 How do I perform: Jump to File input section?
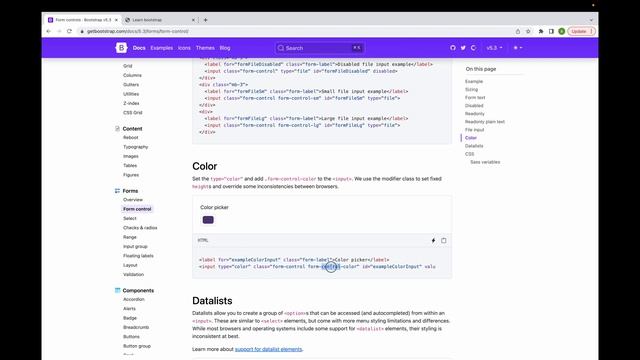pyautogui.click(x=474, y=130)
